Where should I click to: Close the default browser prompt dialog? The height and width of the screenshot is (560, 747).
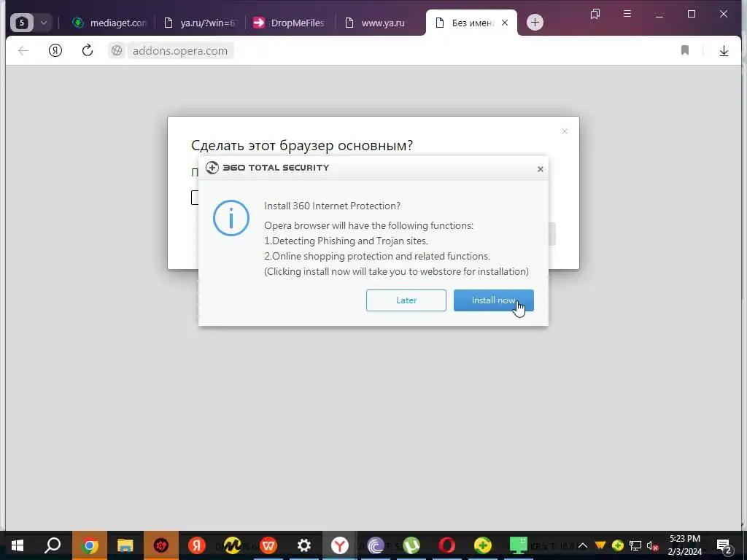click(x=565, y=131)
